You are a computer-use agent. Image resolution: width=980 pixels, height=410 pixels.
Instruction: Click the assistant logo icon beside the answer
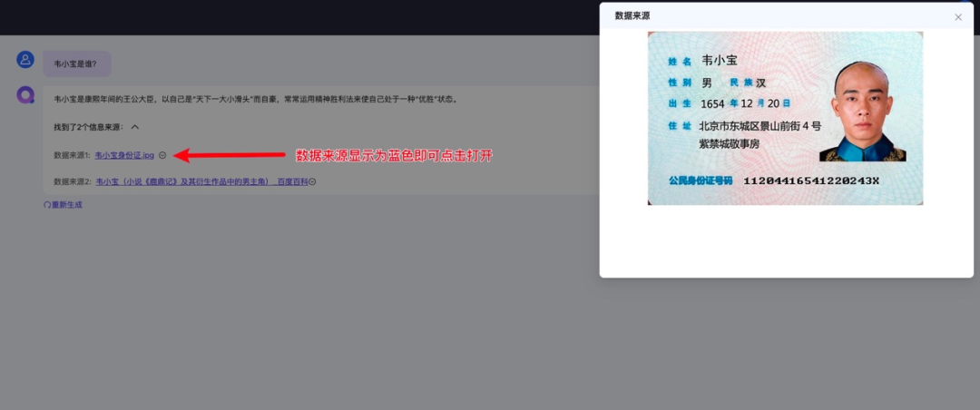[25, 95]
